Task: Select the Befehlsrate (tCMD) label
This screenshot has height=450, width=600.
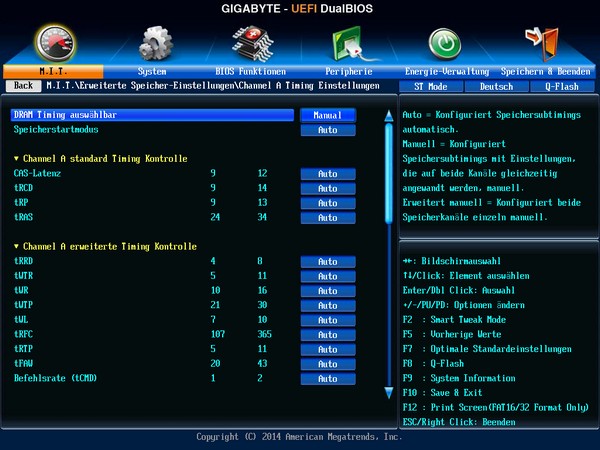Action: point(55,378)
